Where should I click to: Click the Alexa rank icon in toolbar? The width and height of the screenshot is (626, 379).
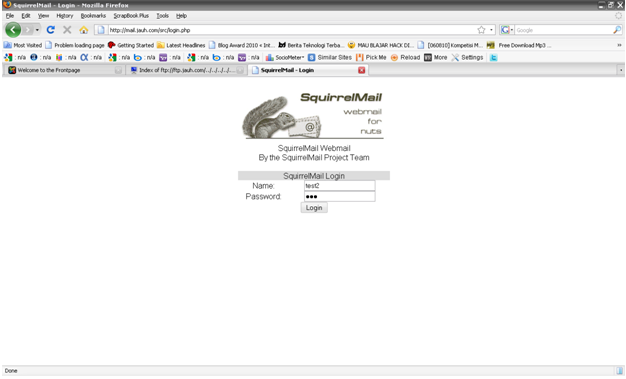click(84, 58)
